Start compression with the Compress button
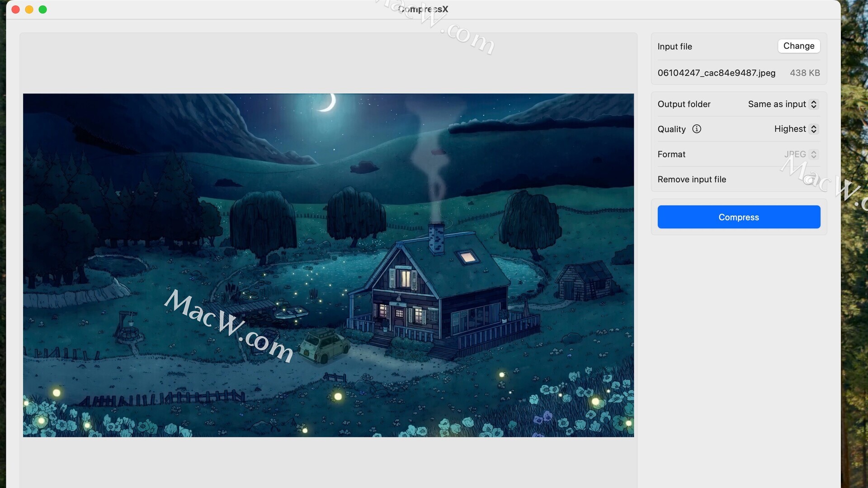 click(739, 217)
